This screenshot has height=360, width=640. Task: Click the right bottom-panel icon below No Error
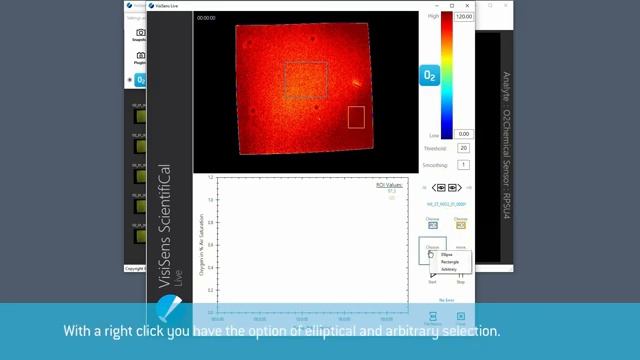coord(460,316)
